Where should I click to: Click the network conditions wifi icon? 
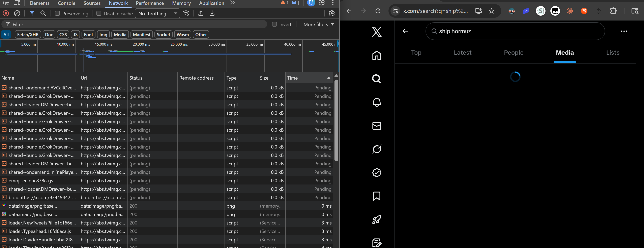coord(186,13)
